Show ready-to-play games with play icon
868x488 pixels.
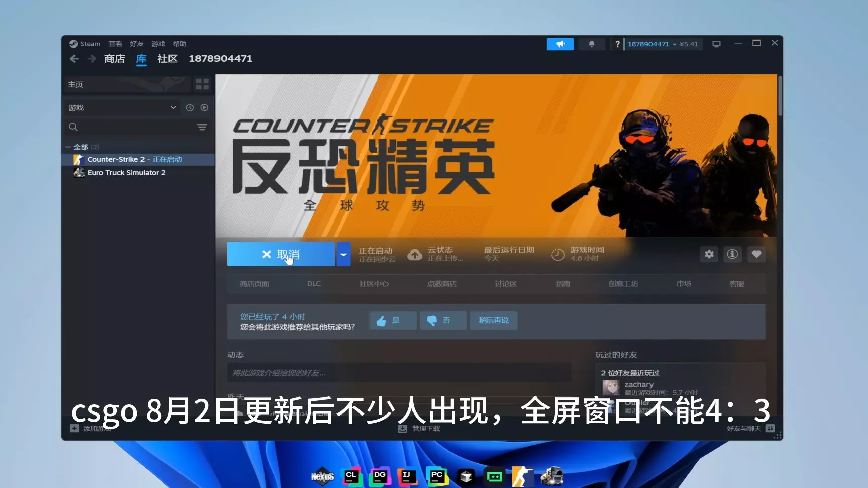tap(204, 107)
